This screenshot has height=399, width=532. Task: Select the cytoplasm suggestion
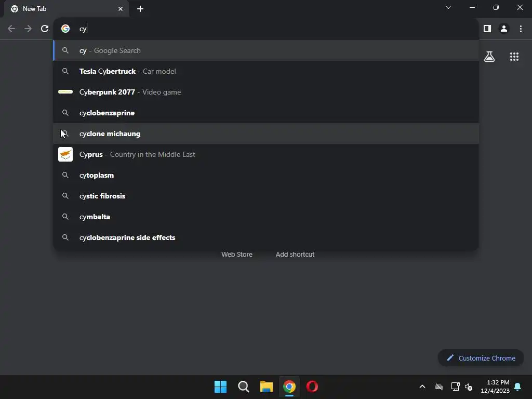click(266, 175)
